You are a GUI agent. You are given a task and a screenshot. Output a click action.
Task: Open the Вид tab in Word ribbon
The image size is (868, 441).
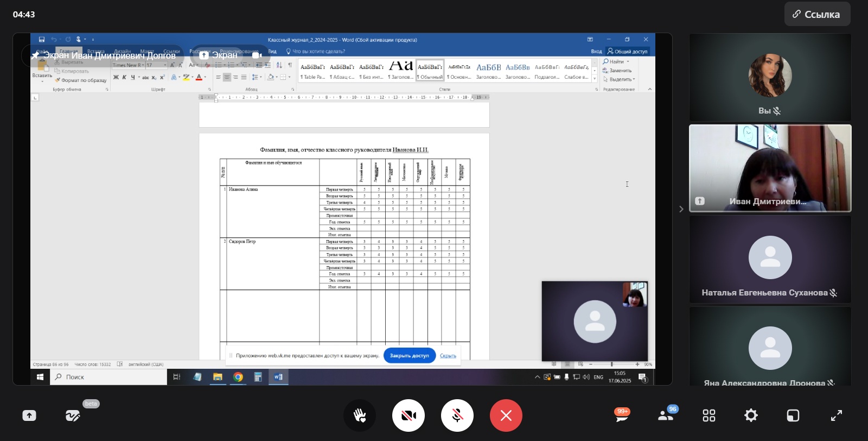click(272, 52)
